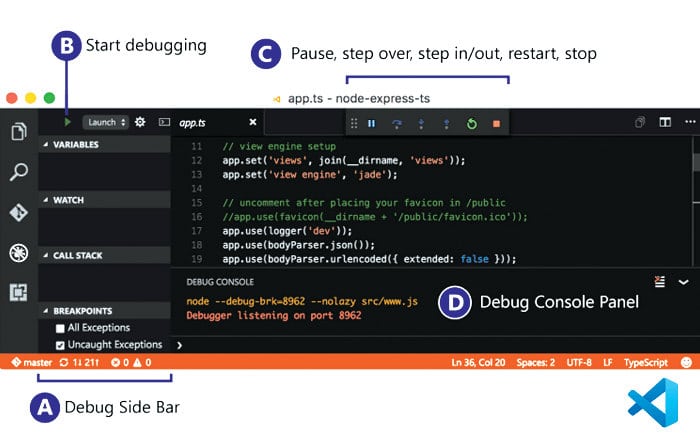The height and width of the screenshot is (440, 700).
Task: Stop debugging with the red square
Action: click(x=496, y=124)
